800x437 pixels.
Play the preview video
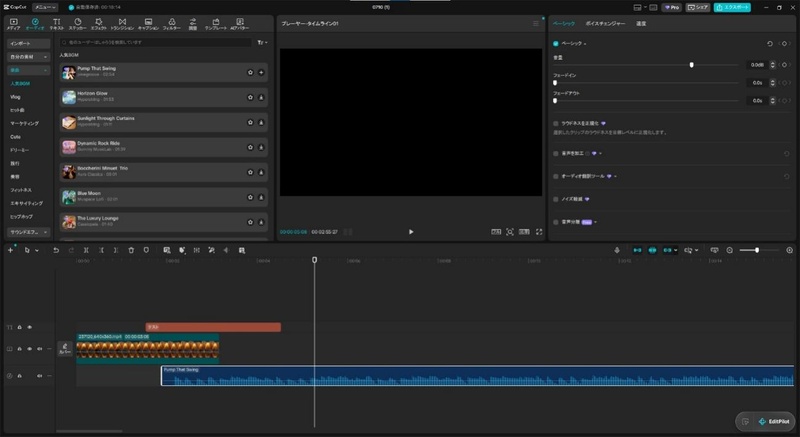[x=411, y=232]
